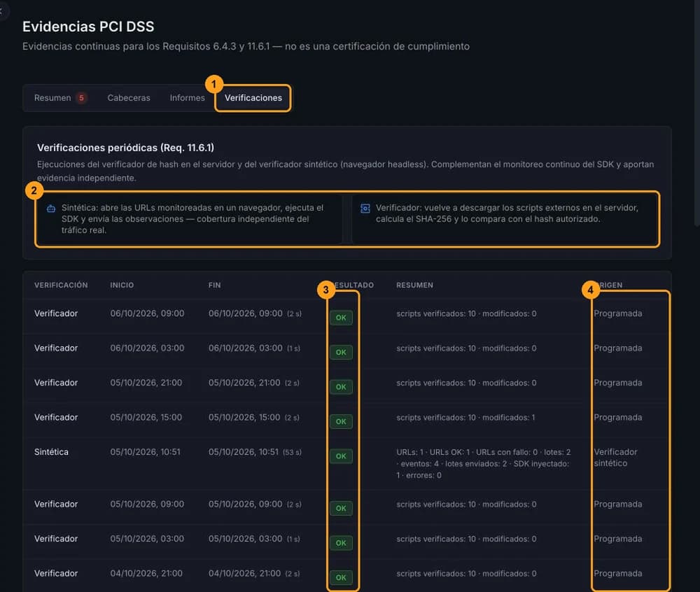The width and height of the screenshot is (700, 592).
Task: Click the start time '05/10/2026, 21:00'
Action: click(x=146, y=383)
